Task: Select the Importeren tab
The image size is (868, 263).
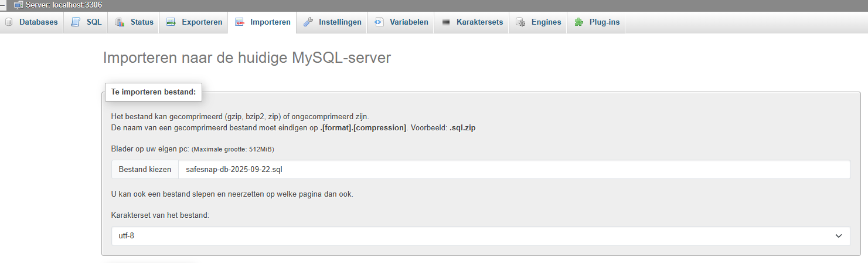Action: point(263,22)
